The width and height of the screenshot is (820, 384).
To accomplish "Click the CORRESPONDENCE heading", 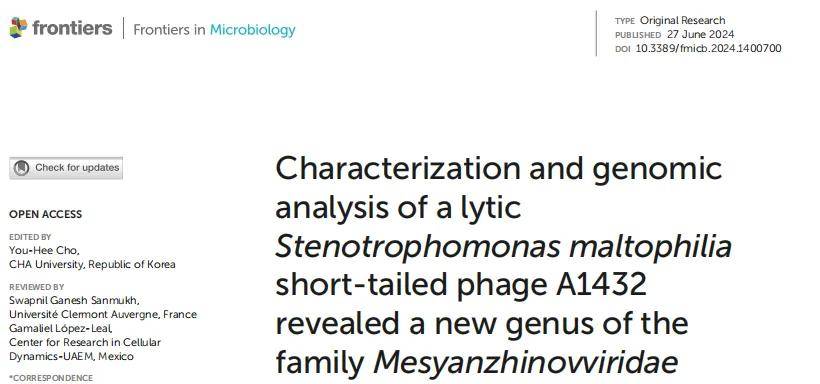I will [x=51, y=378].
